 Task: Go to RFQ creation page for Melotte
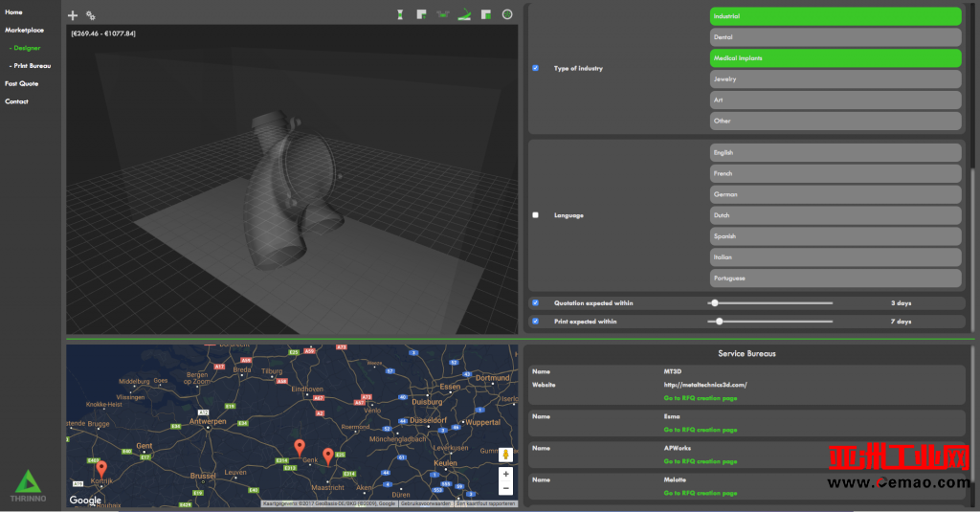coord(700,493)
